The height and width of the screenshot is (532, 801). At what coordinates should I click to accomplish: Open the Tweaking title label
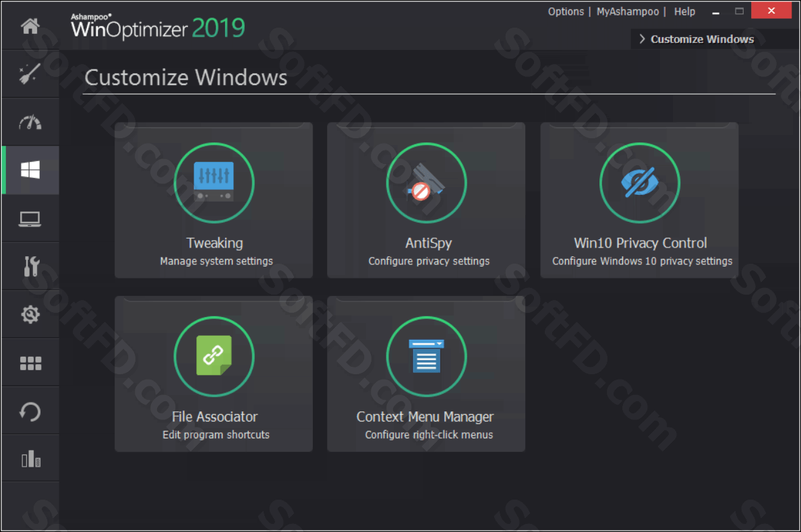214,243
